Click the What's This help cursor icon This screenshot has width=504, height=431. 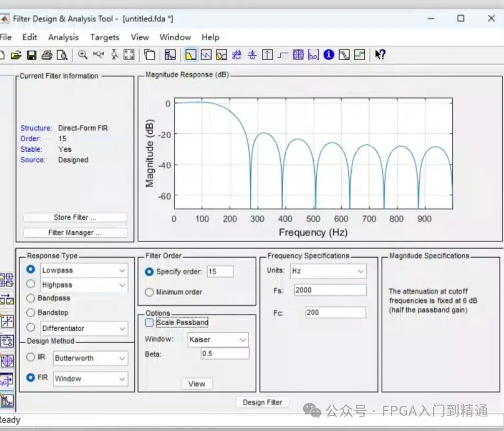point(380,55)
